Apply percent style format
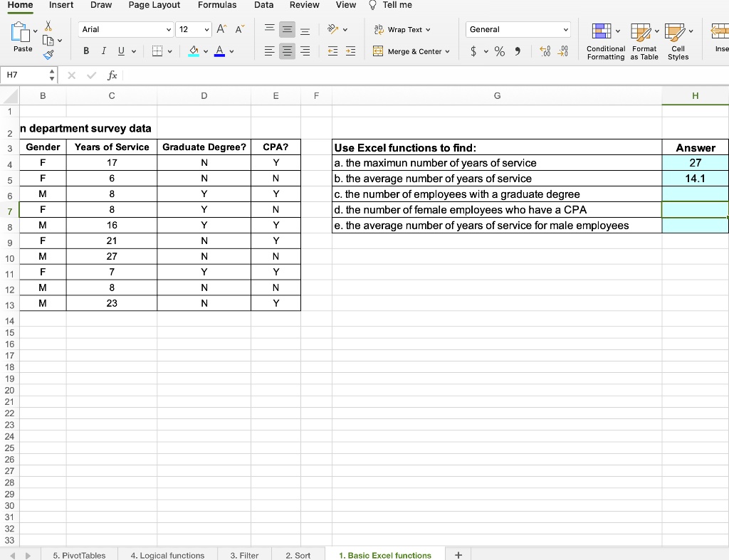Screen dimensions: 729x560 click(499, 51)
